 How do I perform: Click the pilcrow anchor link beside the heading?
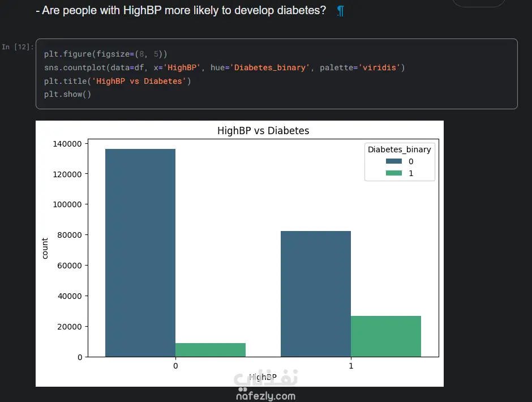pos(340,11)
